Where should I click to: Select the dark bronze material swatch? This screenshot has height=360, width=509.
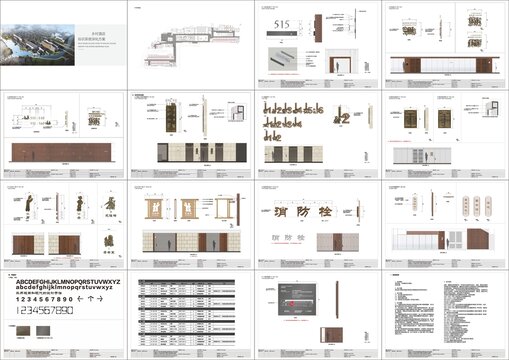(x=23, y=331)
